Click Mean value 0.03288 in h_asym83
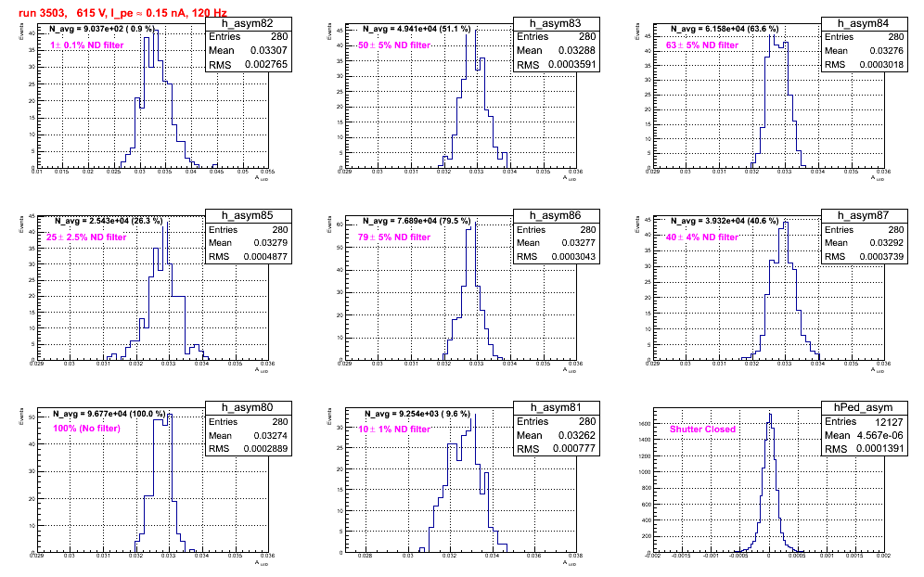The width and height of the screenshot is (924, 577). [577, 51]
